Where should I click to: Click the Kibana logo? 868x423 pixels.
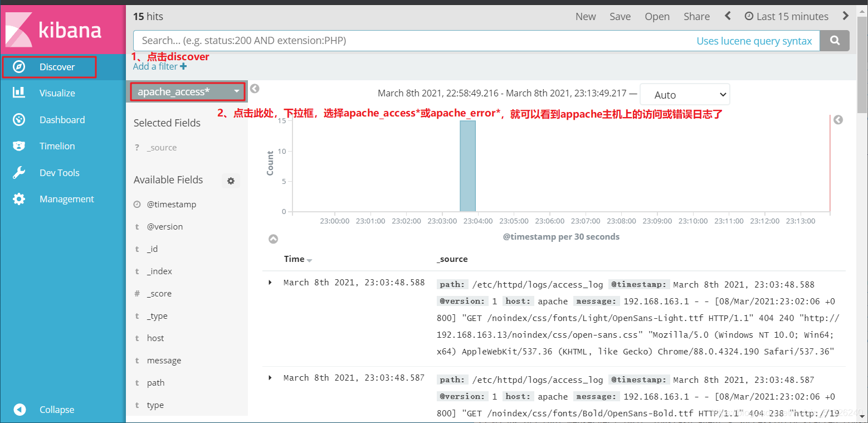tap(62, 29)
